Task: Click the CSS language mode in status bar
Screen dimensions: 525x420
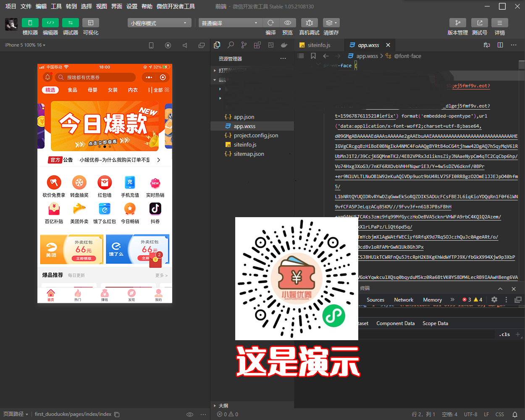Action: point(499,414)
